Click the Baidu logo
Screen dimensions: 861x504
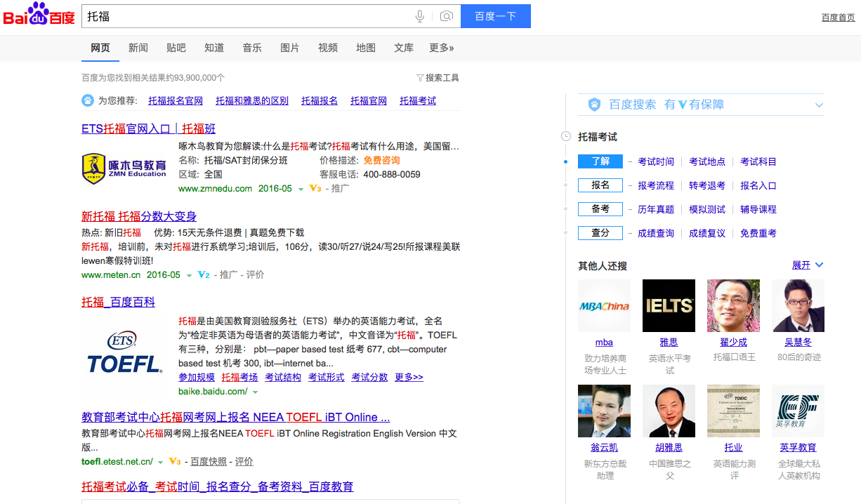(x=39, y=15)
